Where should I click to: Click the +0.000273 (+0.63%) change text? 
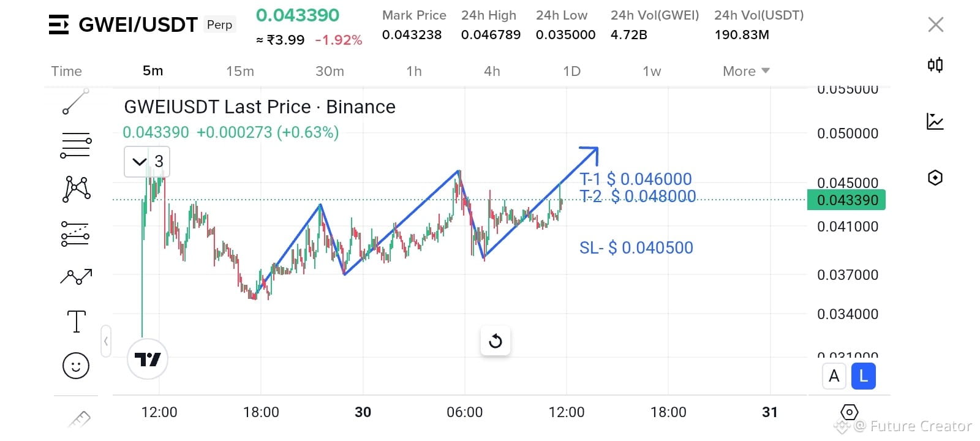pos(268,132)
